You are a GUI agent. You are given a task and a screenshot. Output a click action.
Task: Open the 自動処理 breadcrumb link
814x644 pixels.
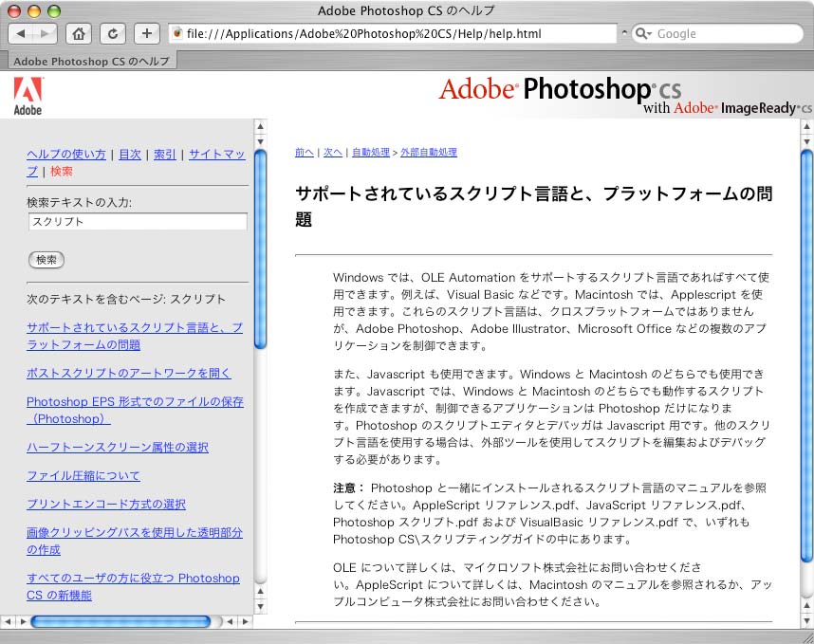(371, 153)
